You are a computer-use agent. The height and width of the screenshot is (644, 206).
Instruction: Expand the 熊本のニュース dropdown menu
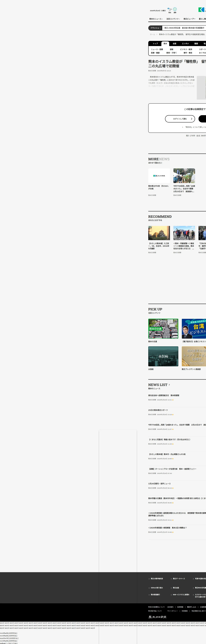(x=156, y=19)
